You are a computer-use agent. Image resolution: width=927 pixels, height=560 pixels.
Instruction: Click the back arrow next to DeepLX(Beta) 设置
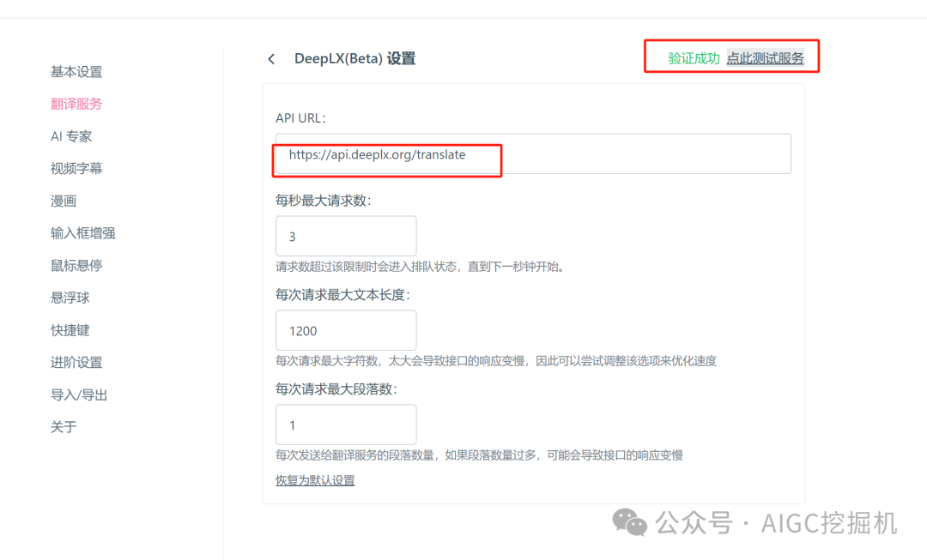(x=271, y=58)
